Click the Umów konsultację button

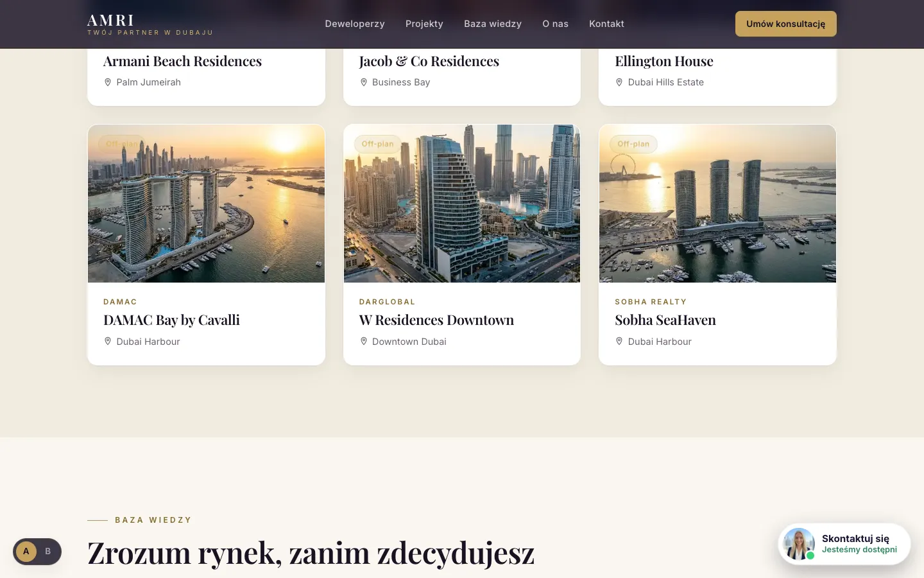point(785,24)
